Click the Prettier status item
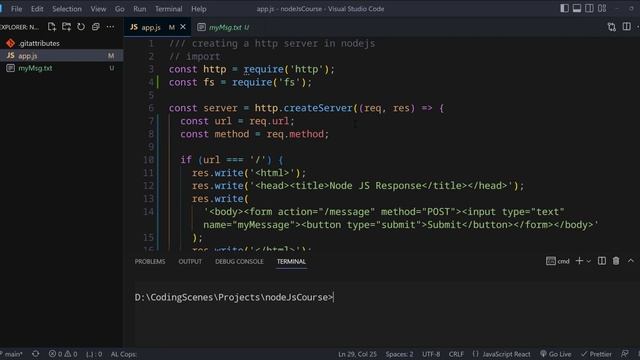 (x=596, y=354)
